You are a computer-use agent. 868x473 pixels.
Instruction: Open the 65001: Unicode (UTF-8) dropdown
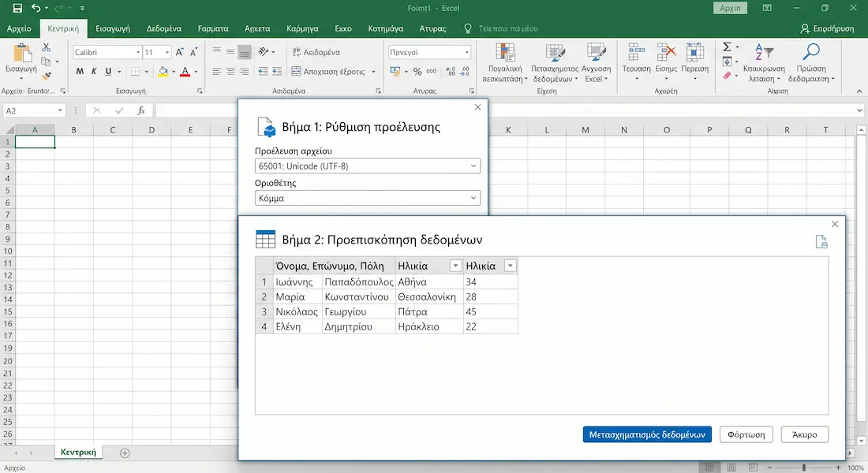(x=368, y=166)
